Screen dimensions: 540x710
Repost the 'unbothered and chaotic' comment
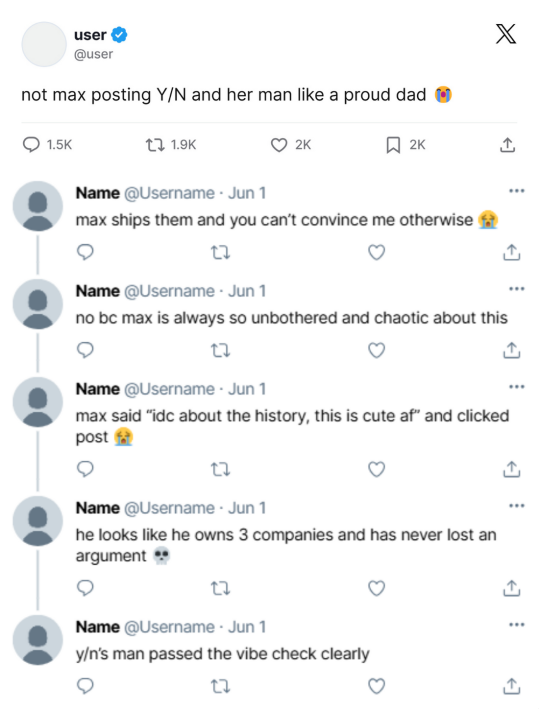tap(221, 350)
